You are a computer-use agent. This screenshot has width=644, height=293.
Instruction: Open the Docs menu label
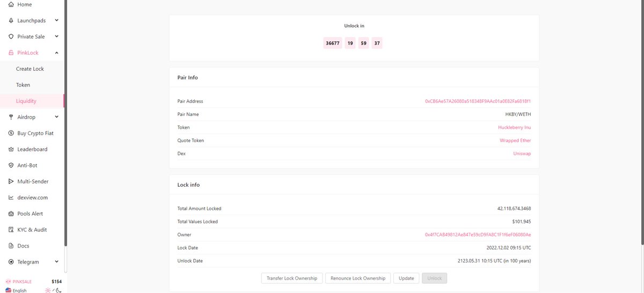pos(23,246)
